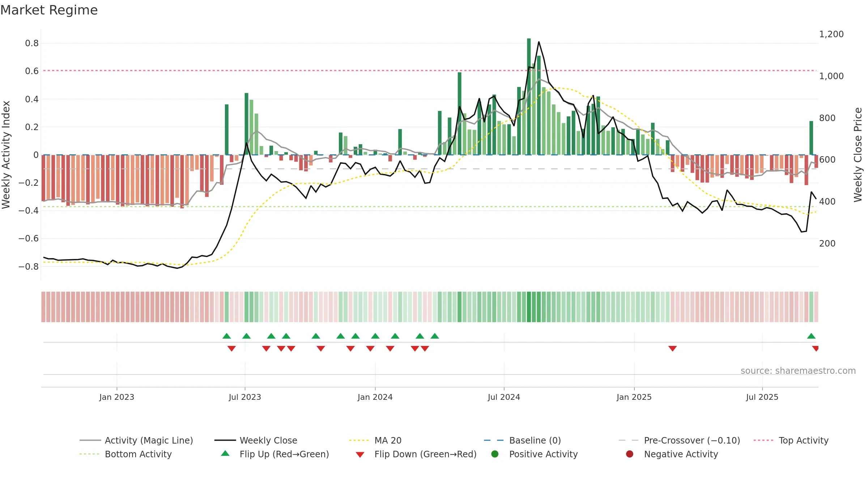Click the Negative Activity red dot icon
Screen dimensions: 868x488
630,454
